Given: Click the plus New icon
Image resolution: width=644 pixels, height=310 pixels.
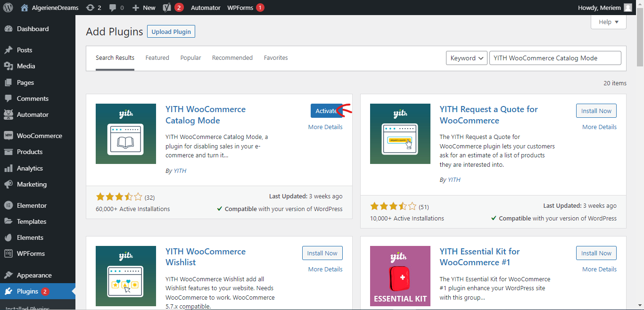Looking at the screenshot, I should tap(136, 8).
